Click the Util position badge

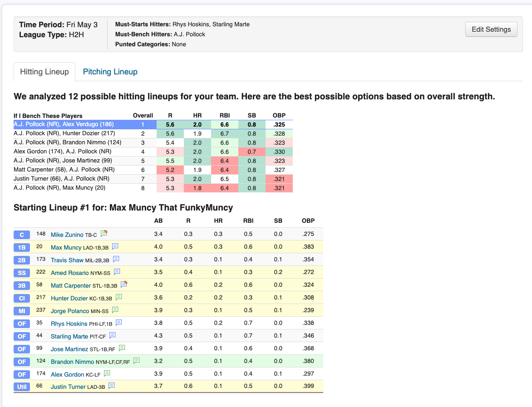(22, 387)
